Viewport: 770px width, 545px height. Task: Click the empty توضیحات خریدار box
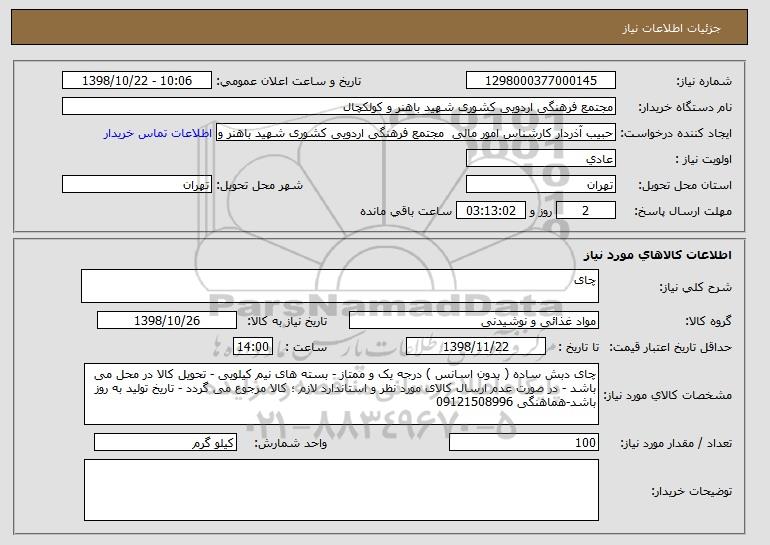(x=341, y=490)
